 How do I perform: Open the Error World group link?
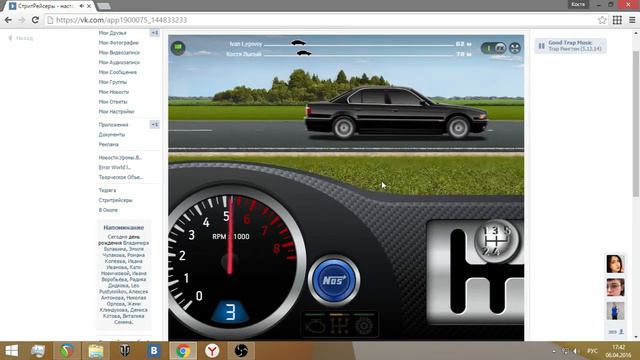click(x=115, y=167)
